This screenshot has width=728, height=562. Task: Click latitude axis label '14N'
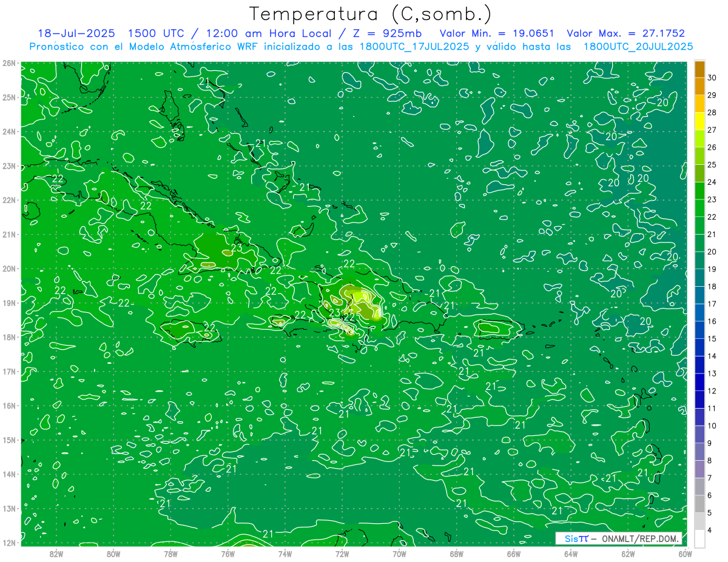(x=8, y=474)
